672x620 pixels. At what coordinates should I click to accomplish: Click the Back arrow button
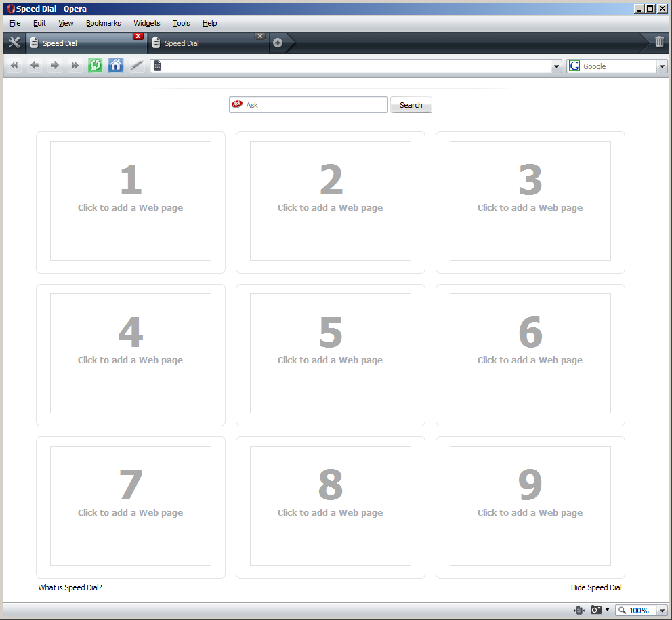pyautogui.click(x=35, y=66)
